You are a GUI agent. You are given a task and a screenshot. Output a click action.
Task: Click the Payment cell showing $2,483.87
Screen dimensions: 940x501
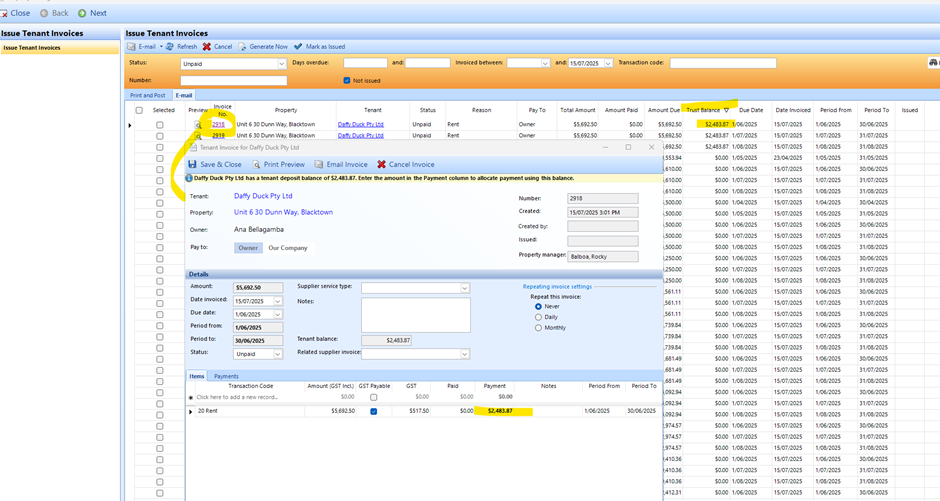pos(495,411)
